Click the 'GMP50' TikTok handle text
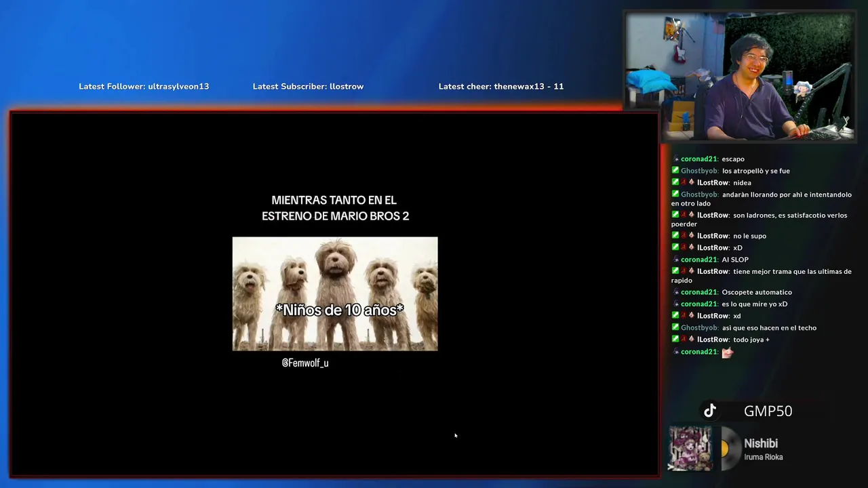 768,411
